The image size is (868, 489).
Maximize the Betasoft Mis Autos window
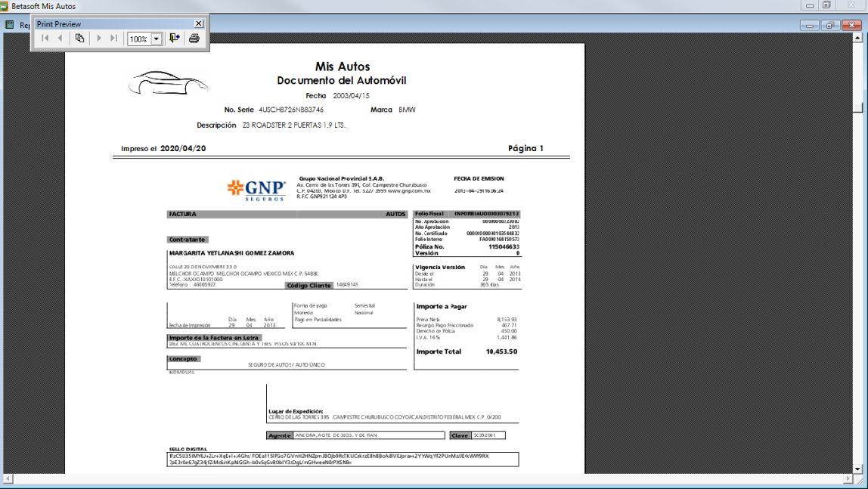[x=826, y=5]
